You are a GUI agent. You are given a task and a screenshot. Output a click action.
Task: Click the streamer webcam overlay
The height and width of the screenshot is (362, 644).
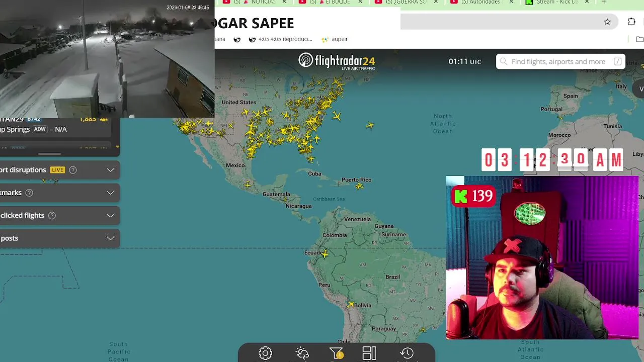point(542,257)
